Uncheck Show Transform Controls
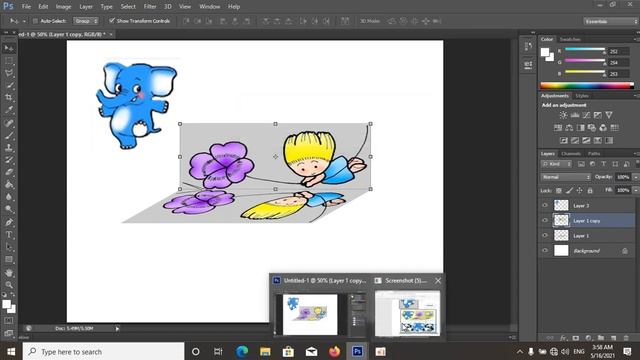Image resolution: width=640 pixels, height=360 pixels. pos(111,20)
